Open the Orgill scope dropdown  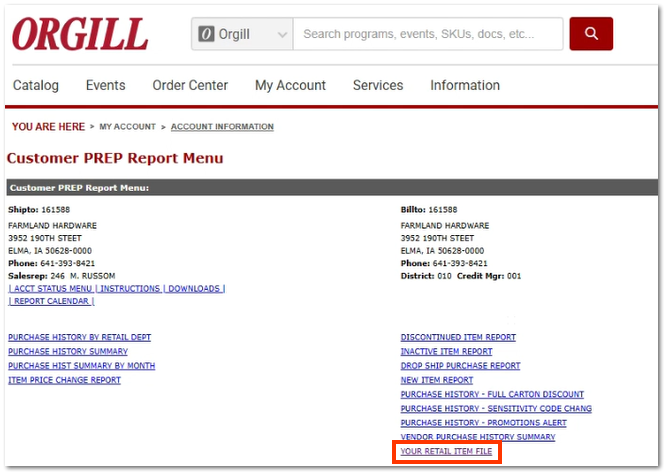(242, 34)
